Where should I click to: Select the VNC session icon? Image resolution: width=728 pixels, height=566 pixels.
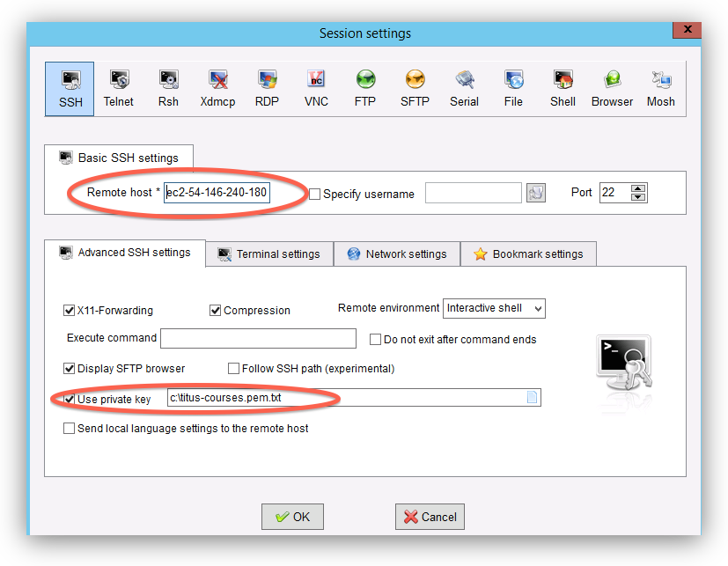[316, 89]
